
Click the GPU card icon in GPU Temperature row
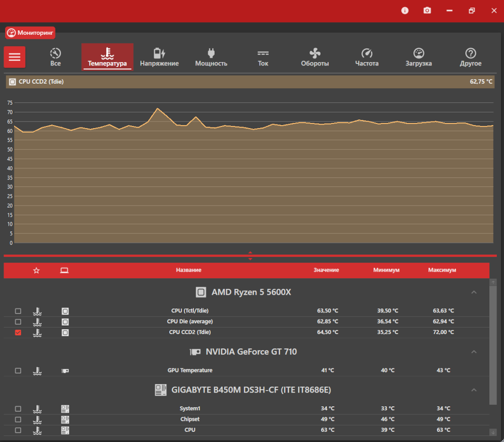point(65,370)
